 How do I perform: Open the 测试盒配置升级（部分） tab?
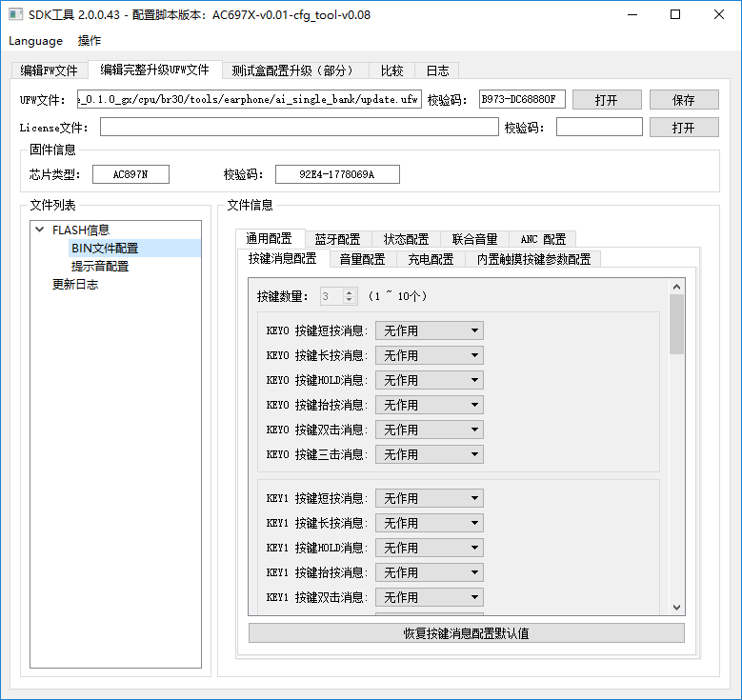click(x=294, y=70)
